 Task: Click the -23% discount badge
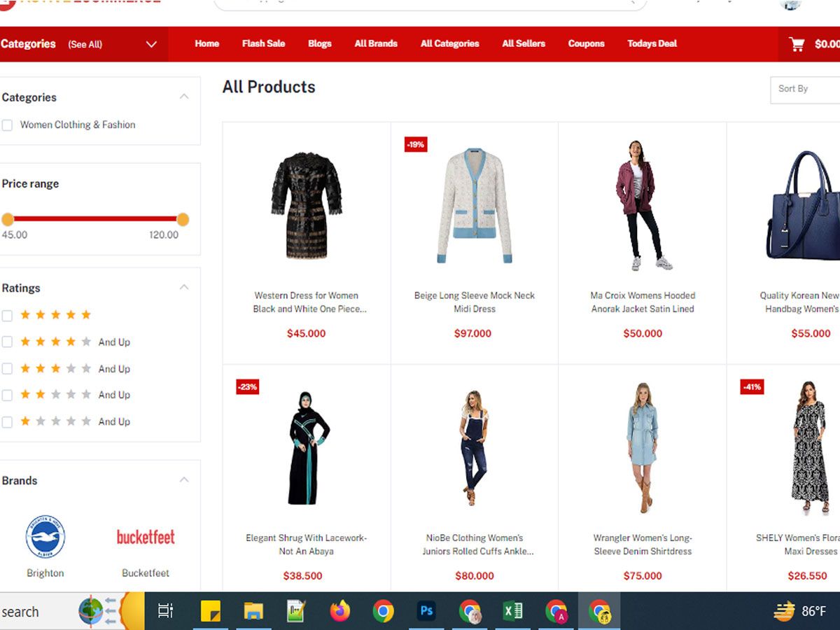click(248, 386)
